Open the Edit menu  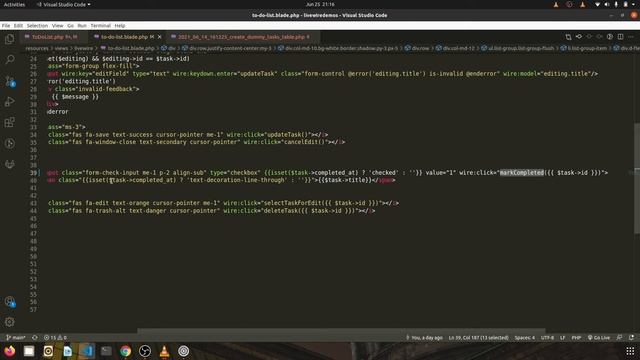pos(18,25)
